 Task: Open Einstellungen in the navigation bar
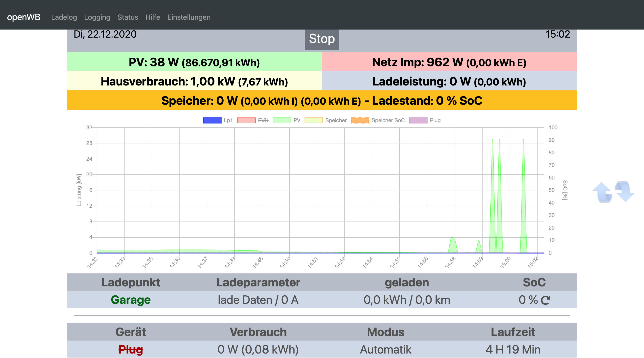(189, 17)
